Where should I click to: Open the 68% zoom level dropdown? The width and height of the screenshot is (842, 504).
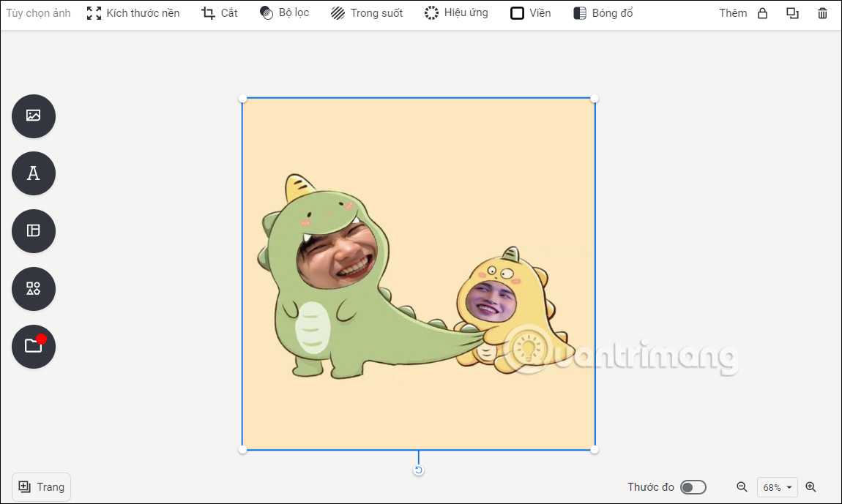click(x=778, y=486)
